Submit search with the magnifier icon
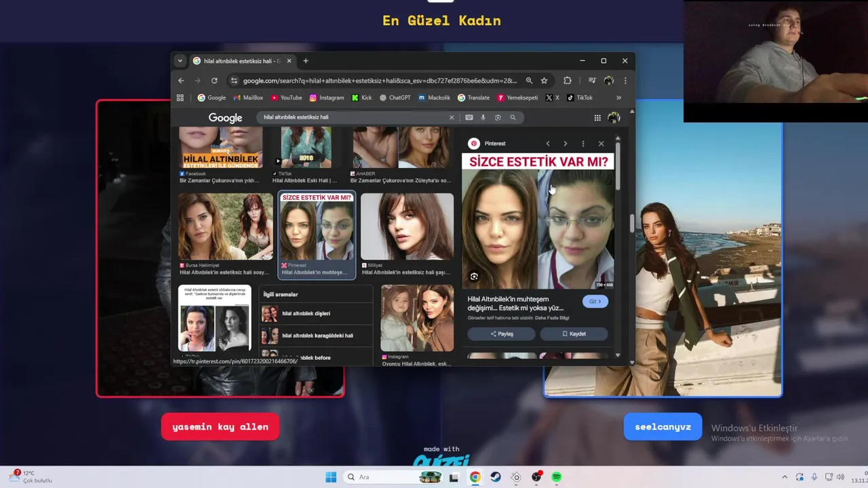This screenshot has height=488, width=868. coord(513,117)
